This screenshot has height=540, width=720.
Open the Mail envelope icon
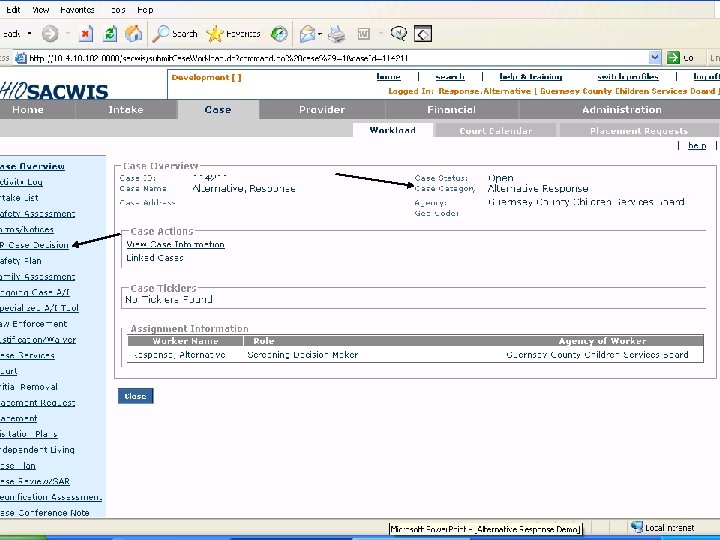307,34
